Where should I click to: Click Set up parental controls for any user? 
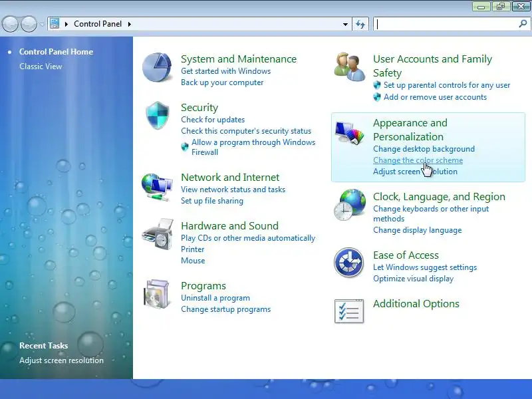[447, 85]
